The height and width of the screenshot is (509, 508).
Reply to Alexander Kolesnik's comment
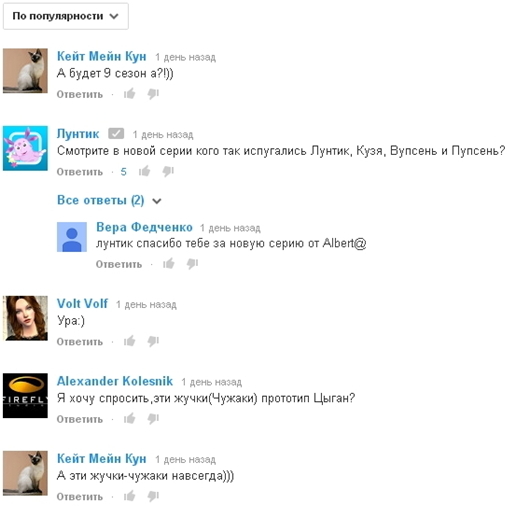pyautogui.click(x=80, y=419)
